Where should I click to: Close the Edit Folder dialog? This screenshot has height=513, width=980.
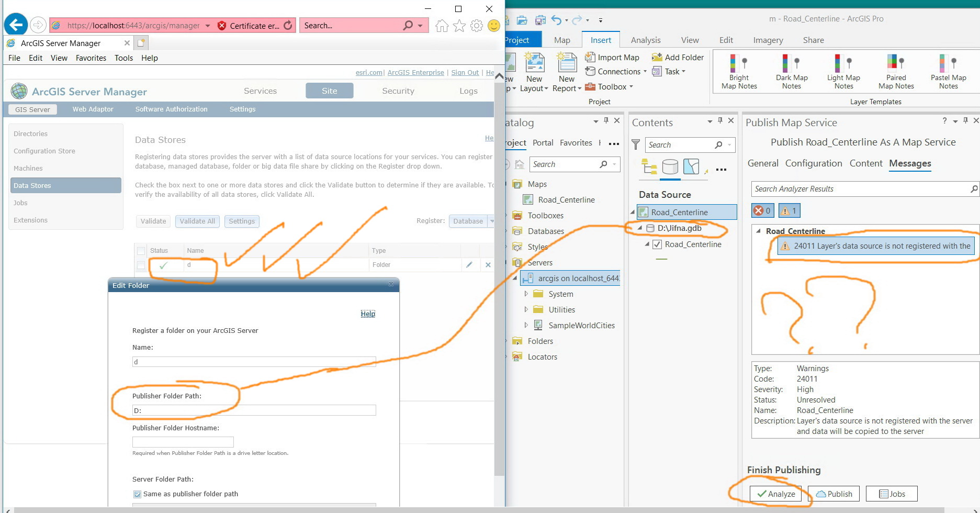391,284
